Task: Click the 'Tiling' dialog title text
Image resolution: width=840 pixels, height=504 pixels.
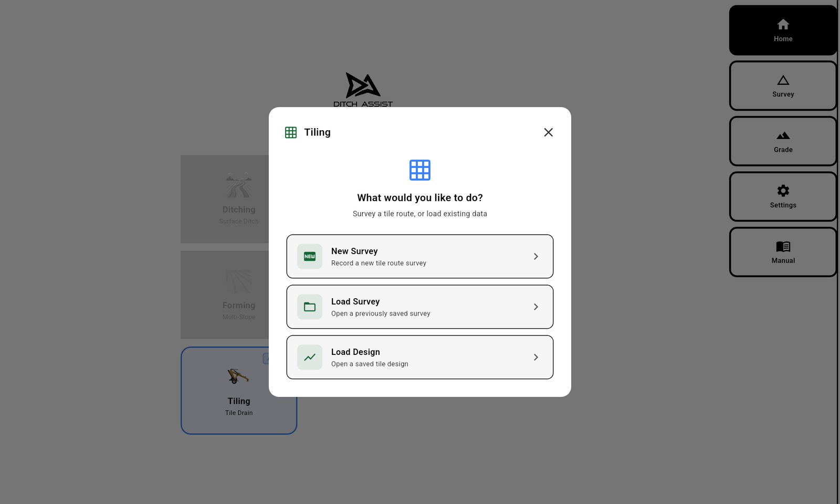Action: click(317, 132)
